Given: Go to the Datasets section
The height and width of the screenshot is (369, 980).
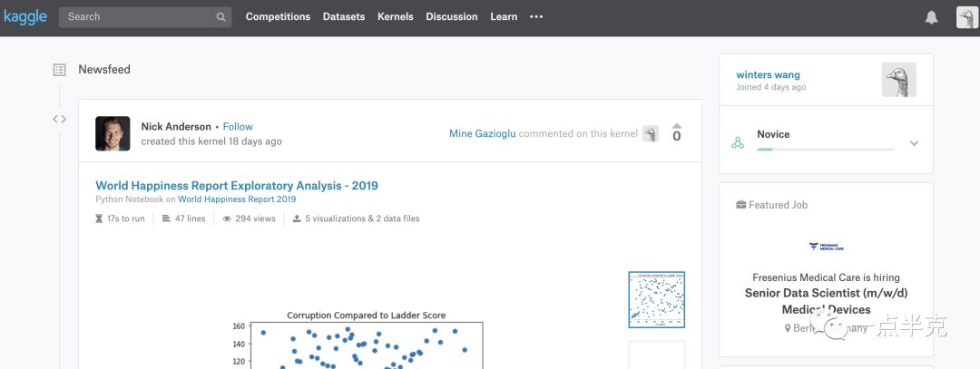Looking at the screenshot, I should [x=344, y=16].
